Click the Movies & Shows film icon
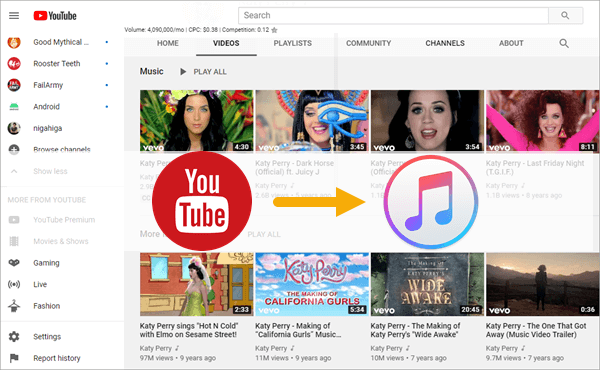 tap(14, 241)
